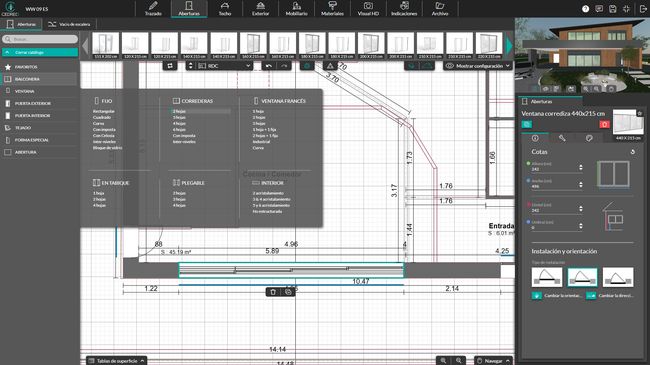Switch to the Vacío de escalera tab
This screenshot has height=365, width=650.
[x=69, y=24]
